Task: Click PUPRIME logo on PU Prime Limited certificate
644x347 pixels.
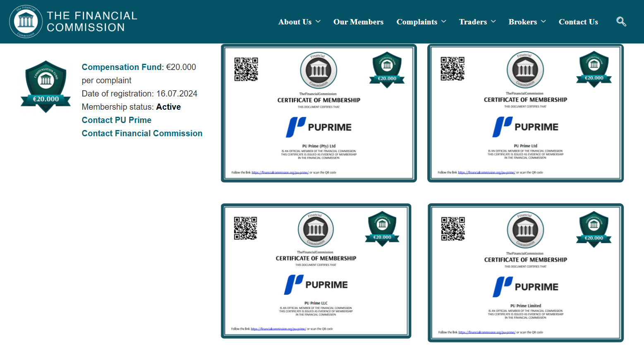Action: [525, 287]
